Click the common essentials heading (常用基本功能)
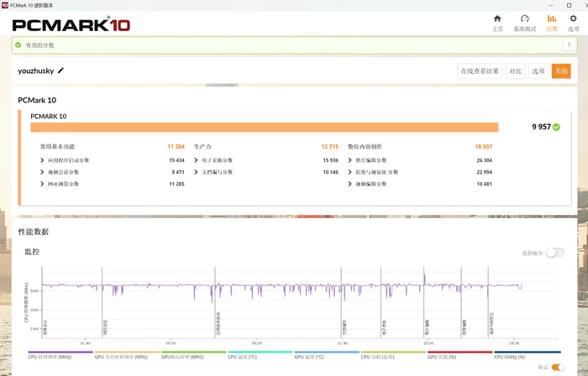This screenshot has width=588, height=376. pyautogui.click(x=57, y=147)
